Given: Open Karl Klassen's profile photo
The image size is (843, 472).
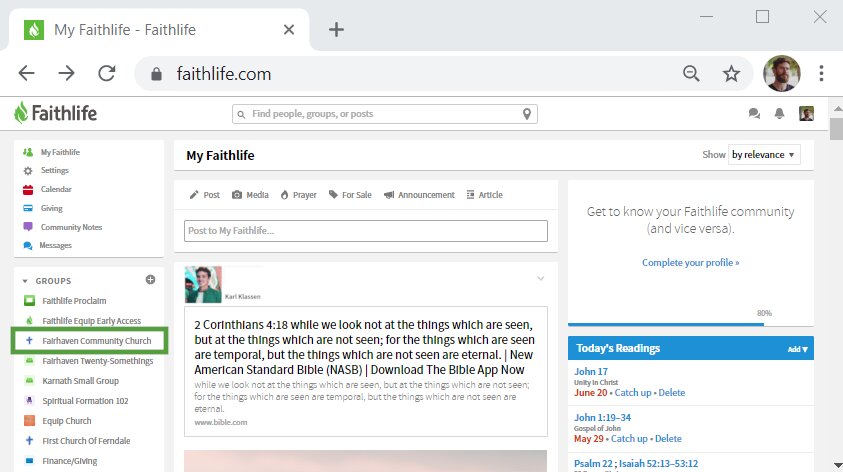Looking at the screenshot, I should (203, 284).
